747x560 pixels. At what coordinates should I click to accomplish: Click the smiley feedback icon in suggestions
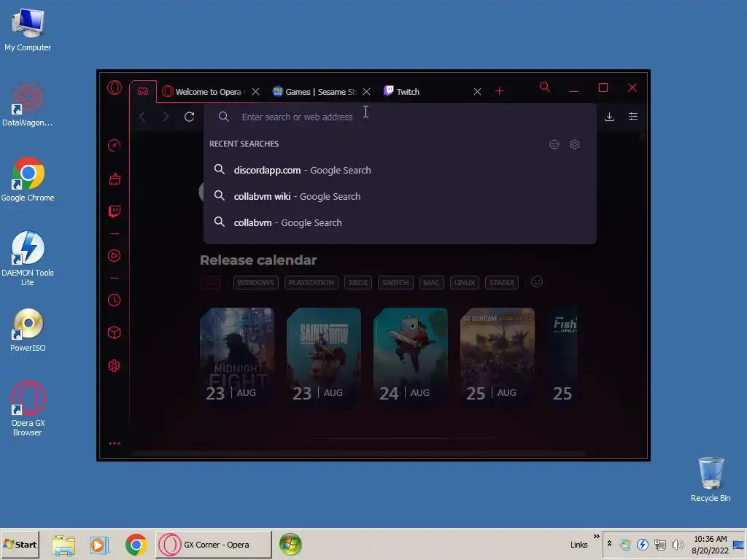(554, 144)
